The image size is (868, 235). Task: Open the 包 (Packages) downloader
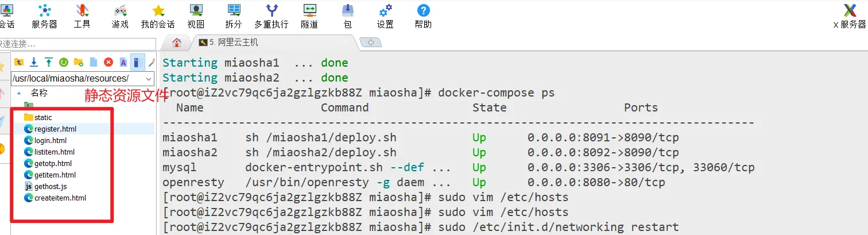[x=347, y=16]
